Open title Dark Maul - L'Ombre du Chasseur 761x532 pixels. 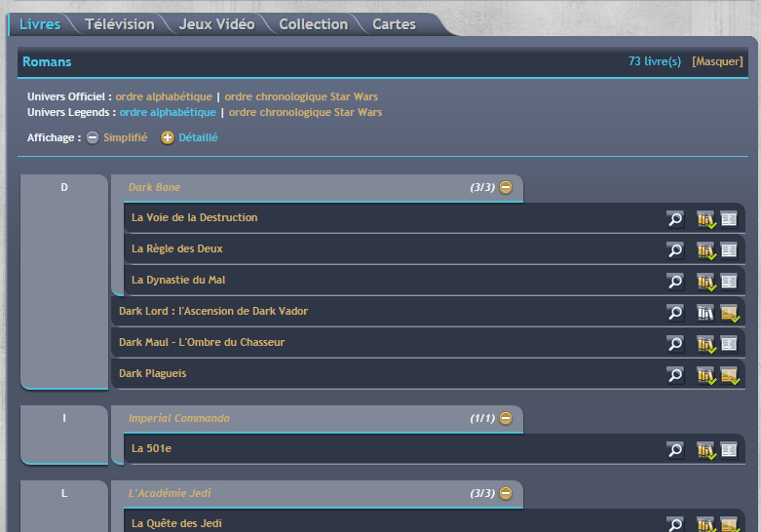(202, 342)
